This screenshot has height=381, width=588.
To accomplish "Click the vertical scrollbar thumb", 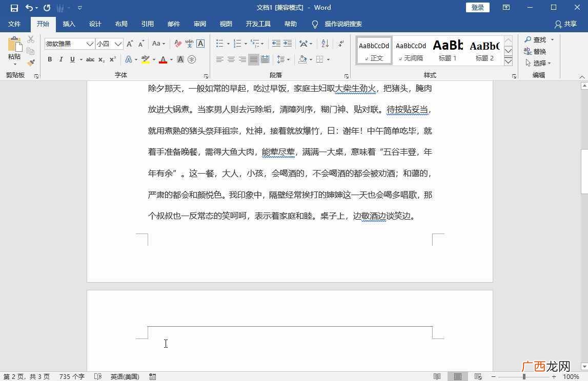I will [584, 171].
